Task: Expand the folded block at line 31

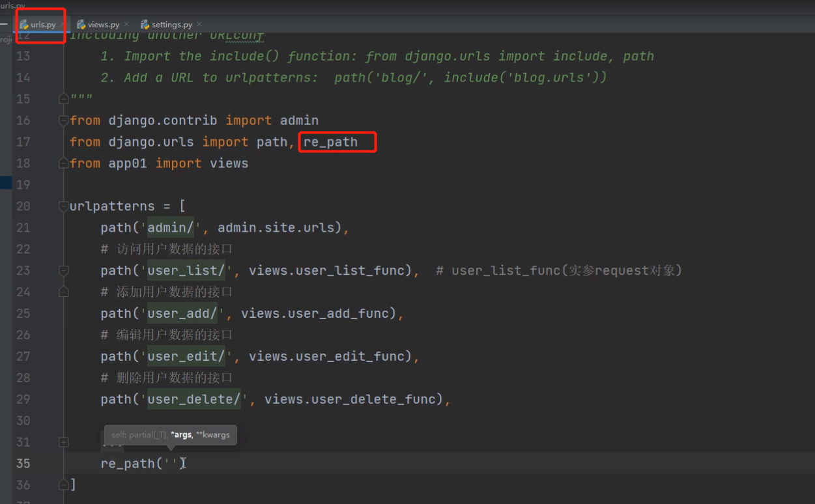Action: point(63,442)
